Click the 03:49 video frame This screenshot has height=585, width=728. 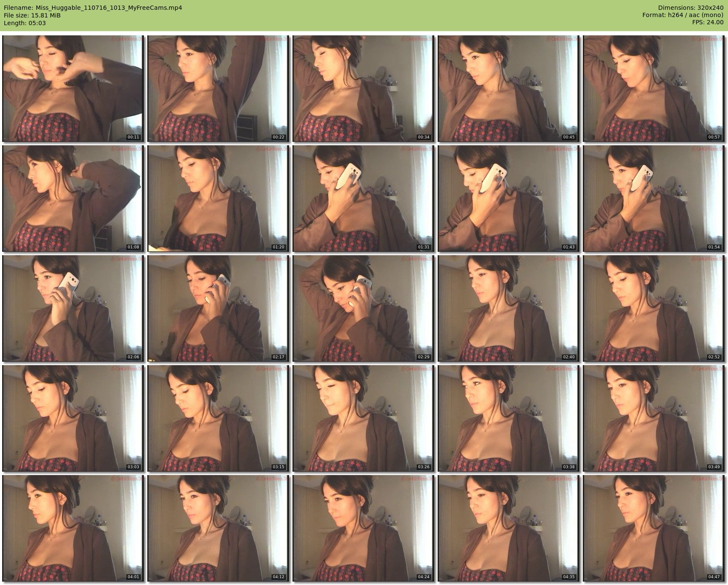[x=653, y=418]
